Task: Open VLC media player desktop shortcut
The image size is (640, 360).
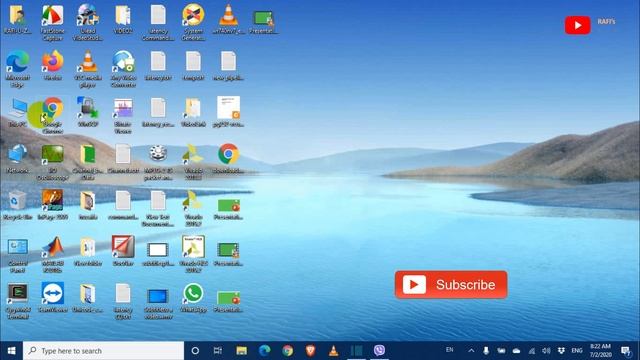Action: click(x=87, y=69)
